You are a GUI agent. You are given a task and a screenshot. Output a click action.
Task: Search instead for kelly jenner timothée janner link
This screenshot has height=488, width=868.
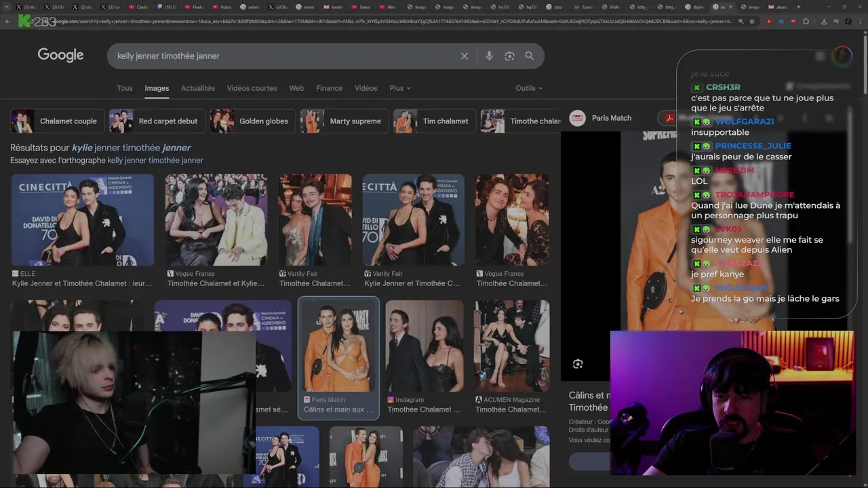[x=155, y=161]
